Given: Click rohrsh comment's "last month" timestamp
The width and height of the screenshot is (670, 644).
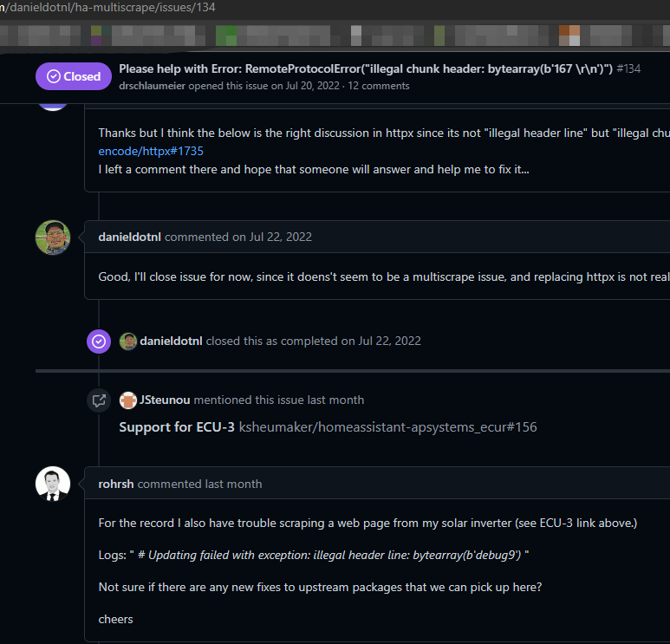Looking at the screenshot, I should (233, 484).
